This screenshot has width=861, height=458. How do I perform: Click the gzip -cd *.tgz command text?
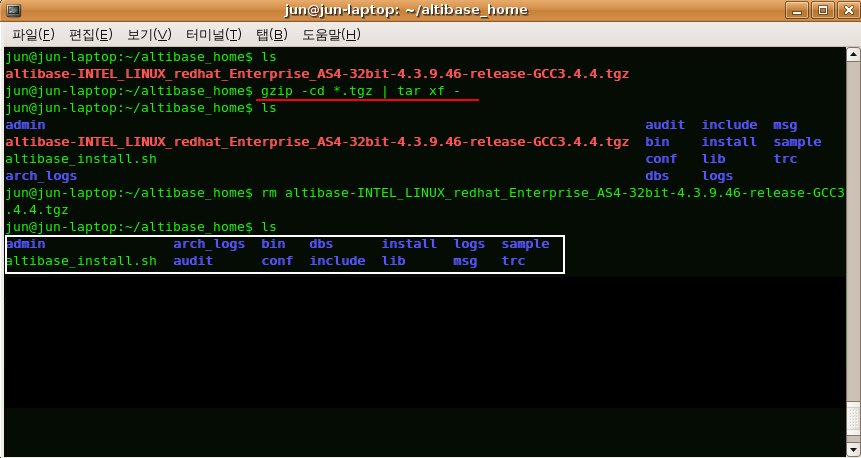pos(361,91)
